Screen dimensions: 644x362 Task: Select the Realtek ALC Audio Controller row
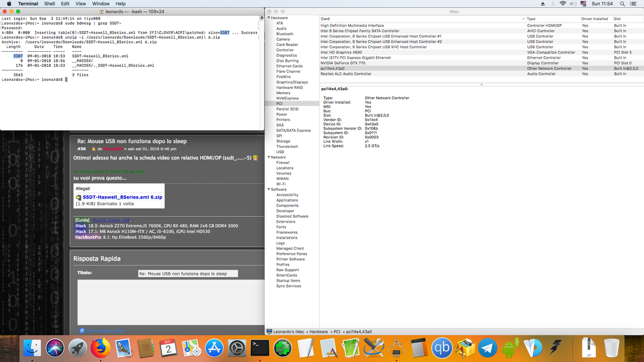481,74
